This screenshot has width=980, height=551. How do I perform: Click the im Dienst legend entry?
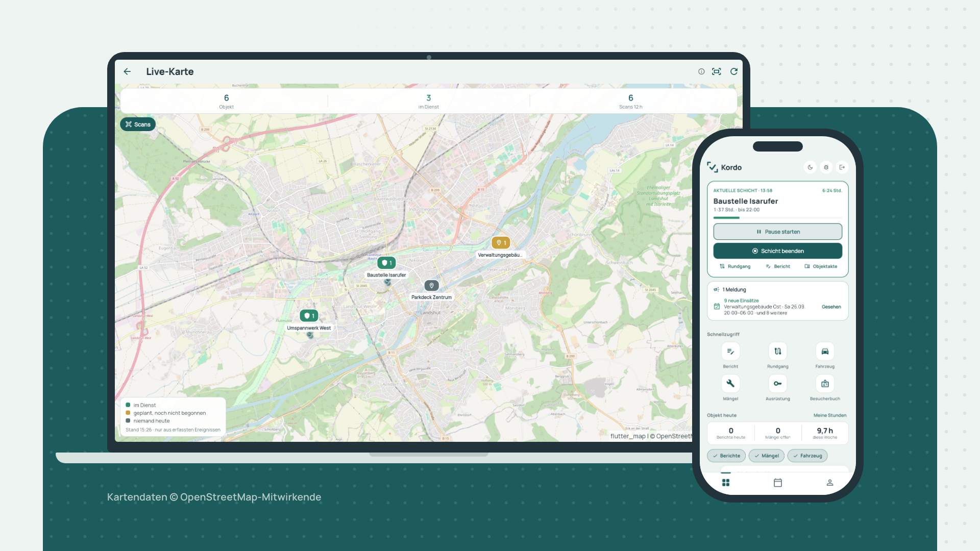(x=140, y=405)
